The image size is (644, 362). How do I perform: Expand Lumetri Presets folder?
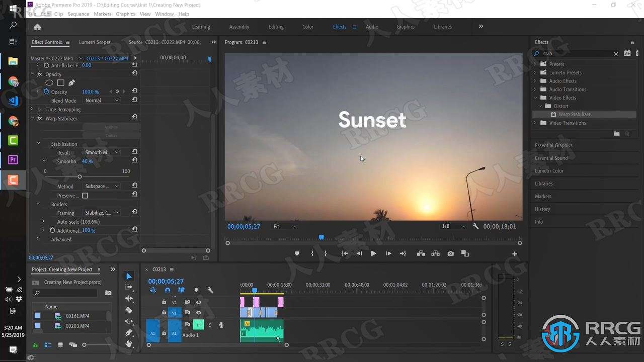(x=535, y=72)
